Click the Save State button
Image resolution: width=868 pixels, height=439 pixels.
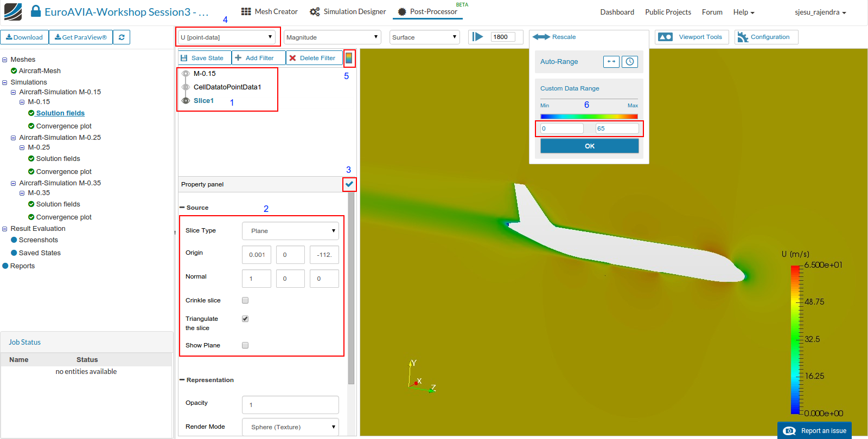click(205, 58)
